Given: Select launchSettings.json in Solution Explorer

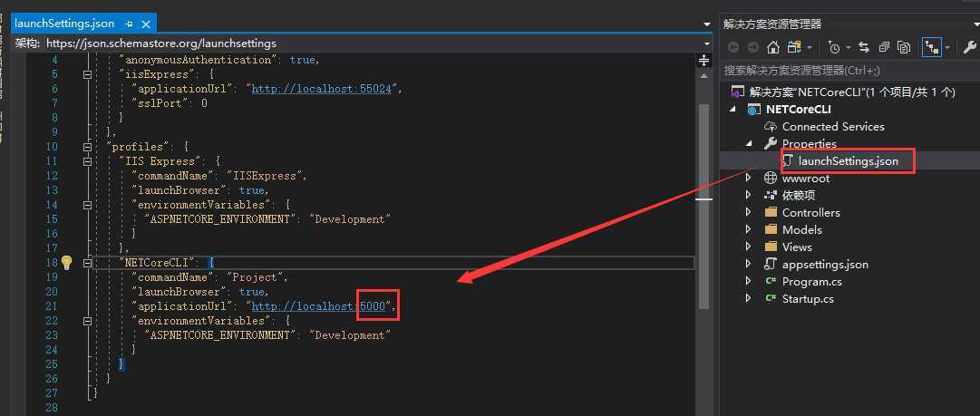Looking at the screenshot, I should click(849, 161).
